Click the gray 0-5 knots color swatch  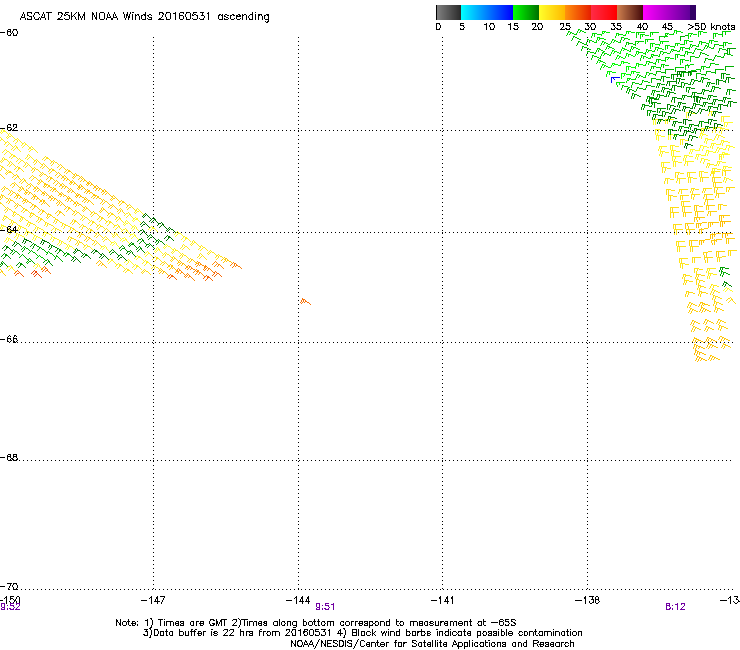(x=448, y=12)
